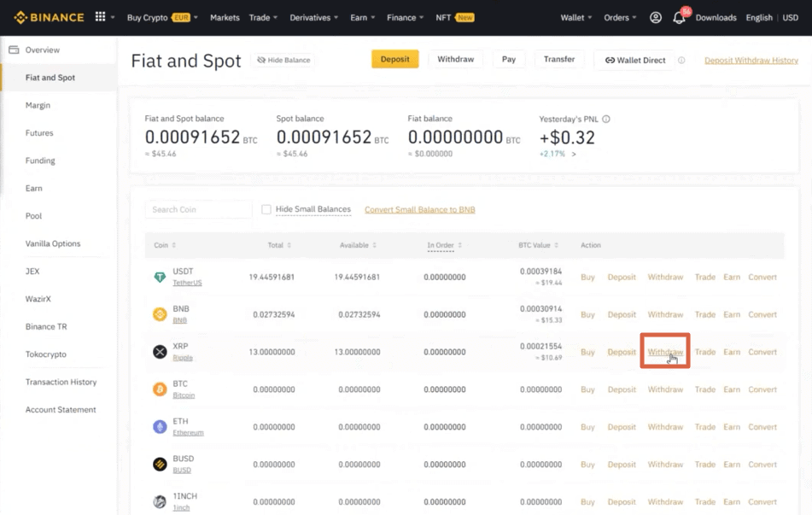This screenshot has height=515, width=812.
Task: Expand the Derivatives dropdown menu
Action: click(x=314, y=18)
